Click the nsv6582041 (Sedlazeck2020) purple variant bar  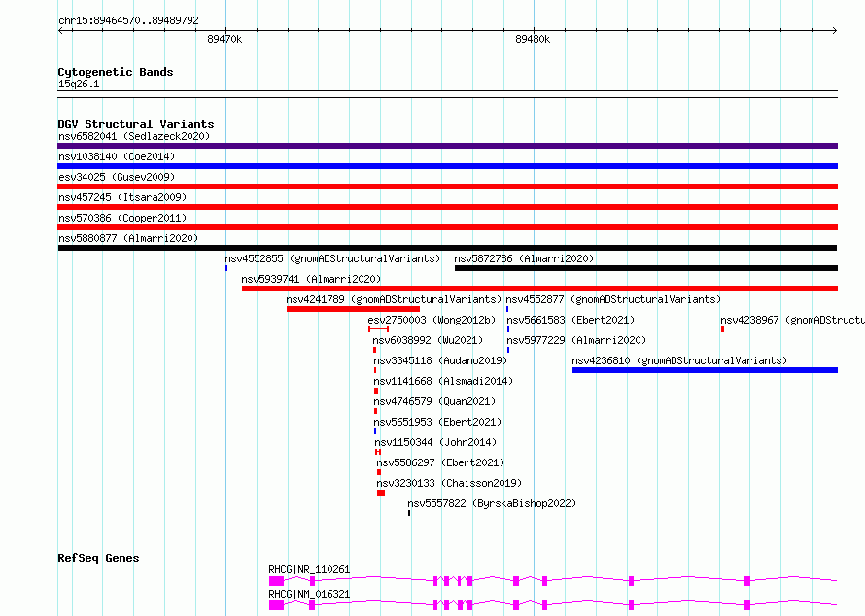pos(447,146)
